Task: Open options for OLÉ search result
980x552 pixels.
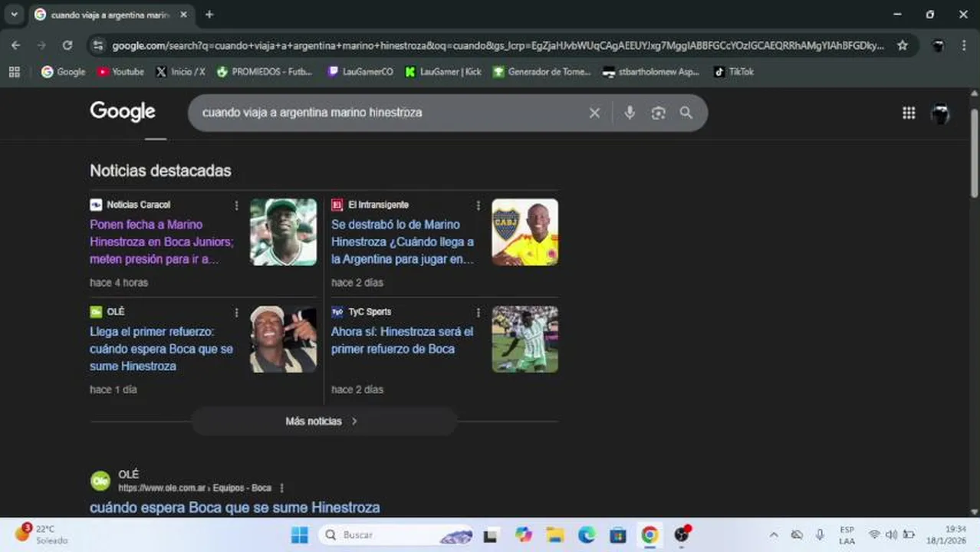Action: coord(282,488)
